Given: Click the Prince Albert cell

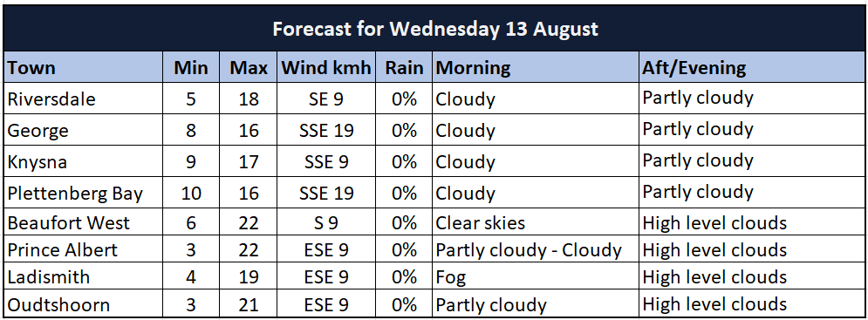Looking at the screenshot, I should (x=83, y=249).
